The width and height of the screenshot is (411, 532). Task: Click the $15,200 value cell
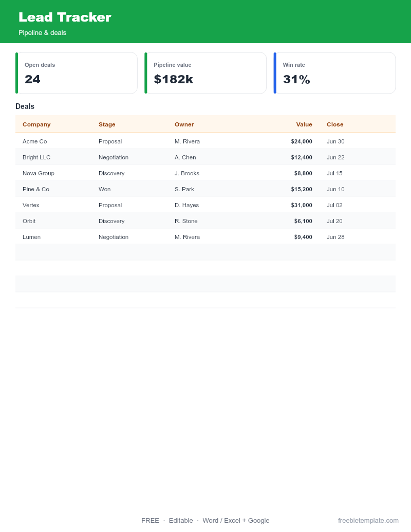pos(302,189)
